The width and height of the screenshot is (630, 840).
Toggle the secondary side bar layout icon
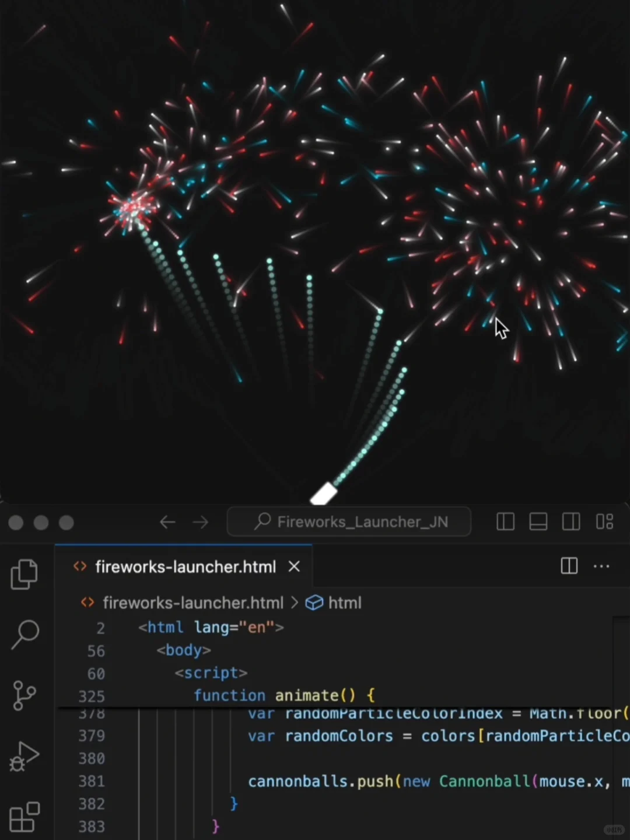[x=570, y=521]
